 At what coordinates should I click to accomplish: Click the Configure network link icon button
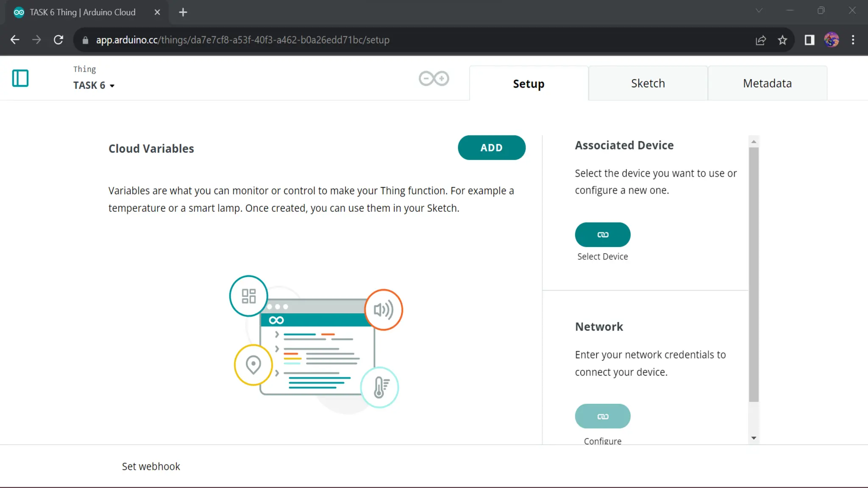point(602,416)
